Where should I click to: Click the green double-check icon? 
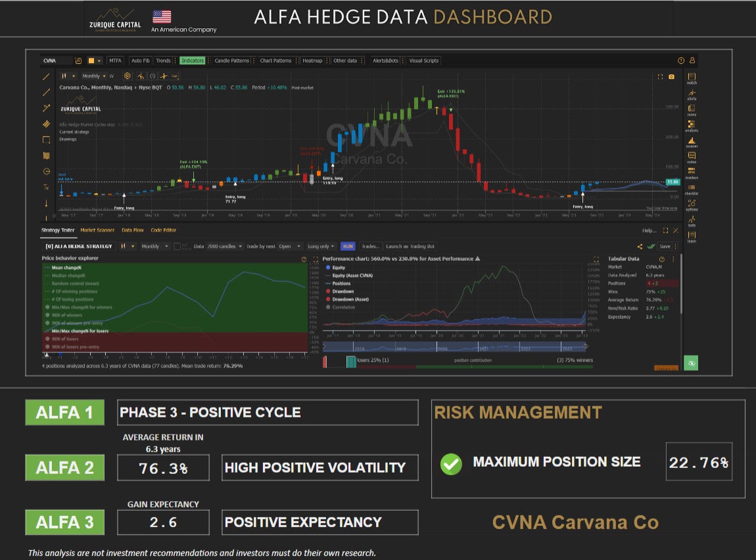pyautogui.click(x=651, y=246)
